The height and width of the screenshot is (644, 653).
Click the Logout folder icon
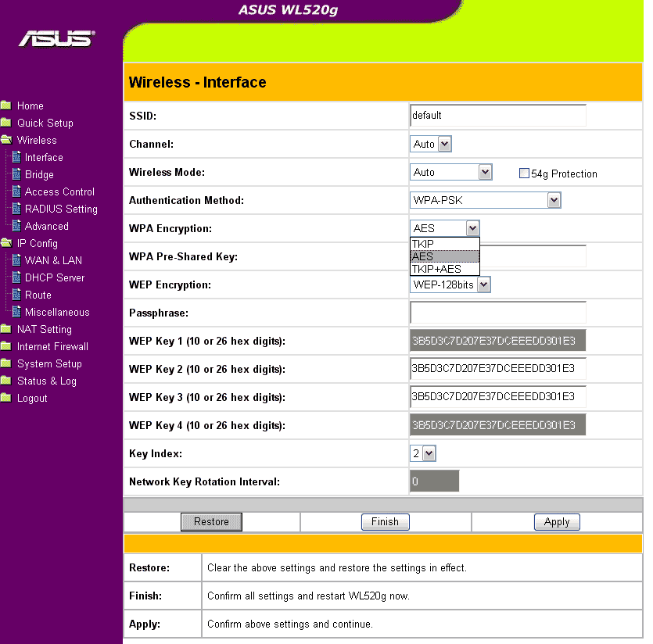pos(5,398)
